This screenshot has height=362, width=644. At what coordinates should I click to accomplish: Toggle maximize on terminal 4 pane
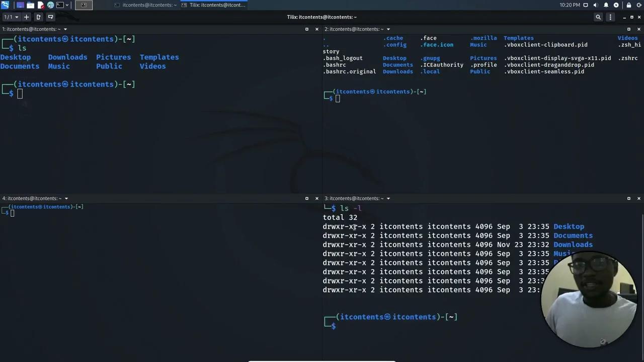[x=306, y=199]
